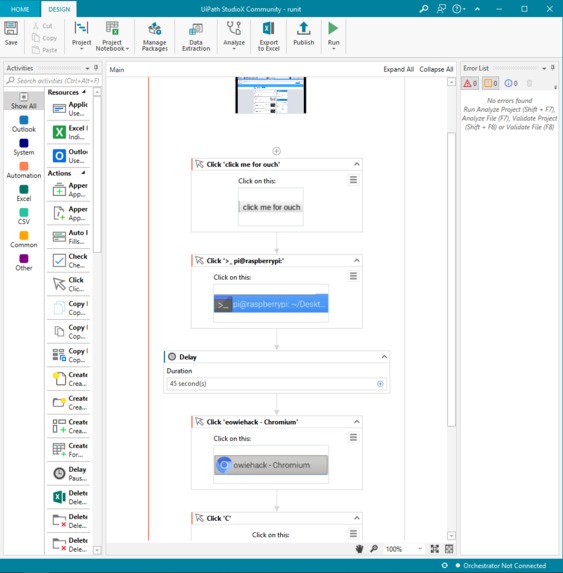Collapse the Click '>_ pi@raspberrypi:' activity
The image size is (563, 573).
click(357, 260)
